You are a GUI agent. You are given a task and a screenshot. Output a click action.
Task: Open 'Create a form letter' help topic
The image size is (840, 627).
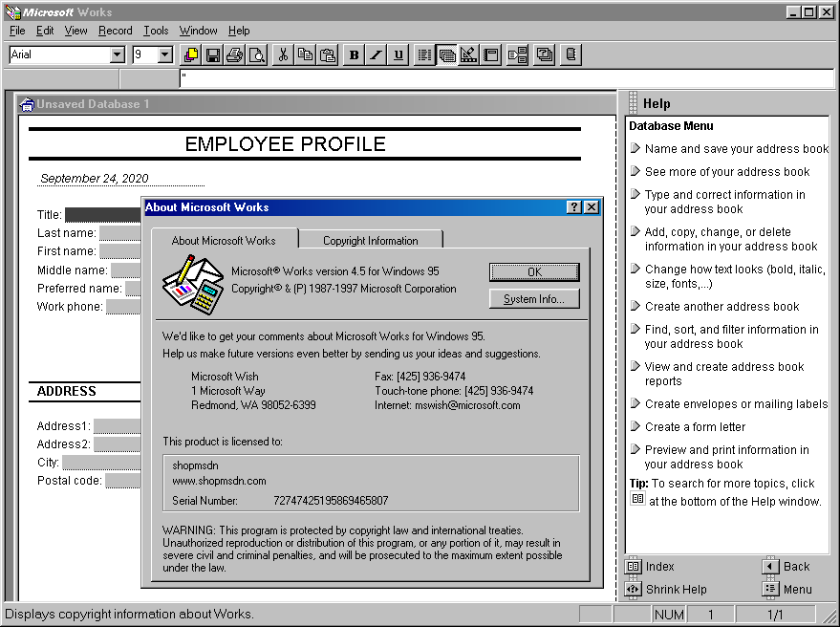[695, 427]
